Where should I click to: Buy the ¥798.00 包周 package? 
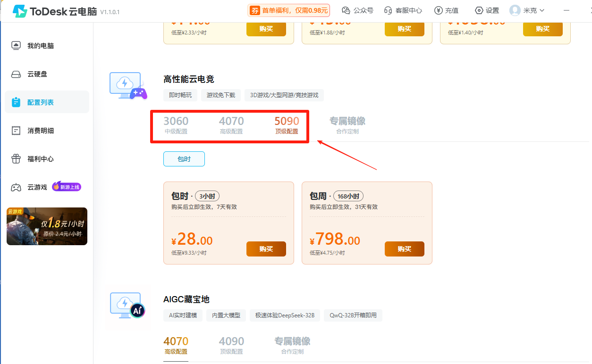coord(405,249)
